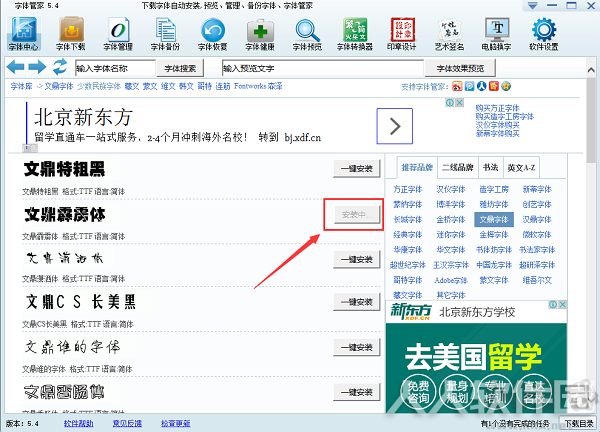Image resolution: width=600 pixels, height=432 pixels.
Task: Switch to 英文A-Z tab
Action: (x=521, y=168)
